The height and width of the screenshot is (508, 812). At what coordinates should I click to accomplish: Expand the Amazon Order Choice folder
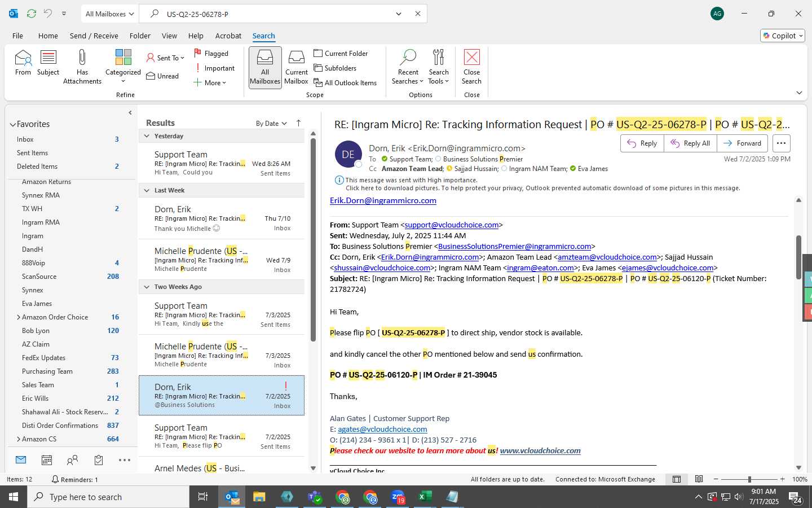(x=19, y=317)
